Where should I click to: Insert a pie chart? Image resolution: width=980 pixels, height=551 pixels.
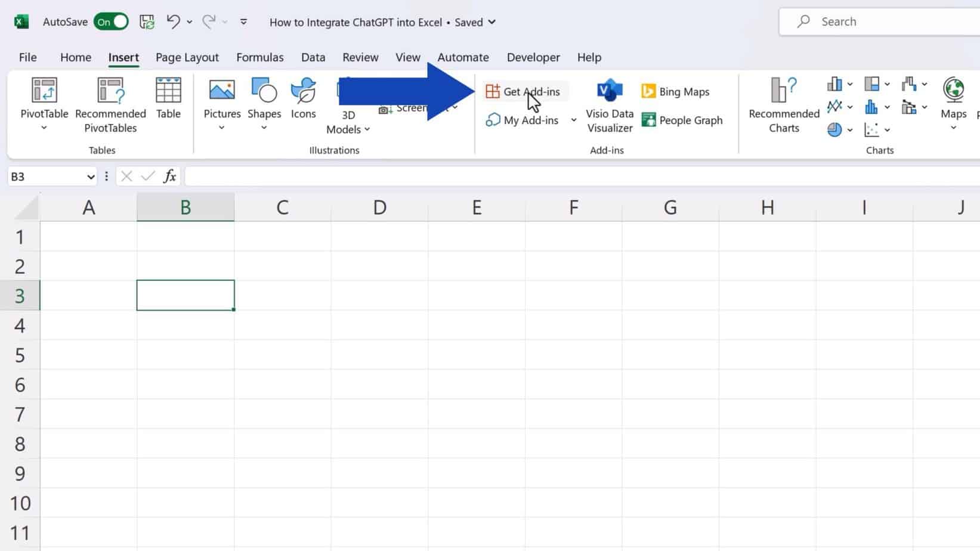(x=836, y=129)
